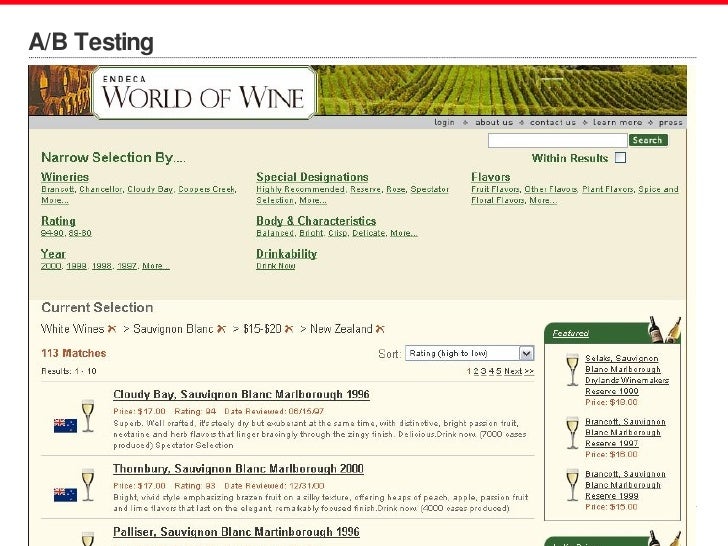Viewport: 728px width, 546px height.
Task: Click wine glass icon beside Cloudy Bay
Action: (88, 415)
